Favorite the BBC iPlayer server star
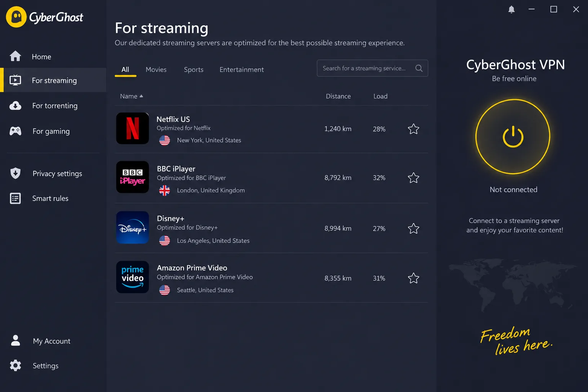 coord(413,178)
